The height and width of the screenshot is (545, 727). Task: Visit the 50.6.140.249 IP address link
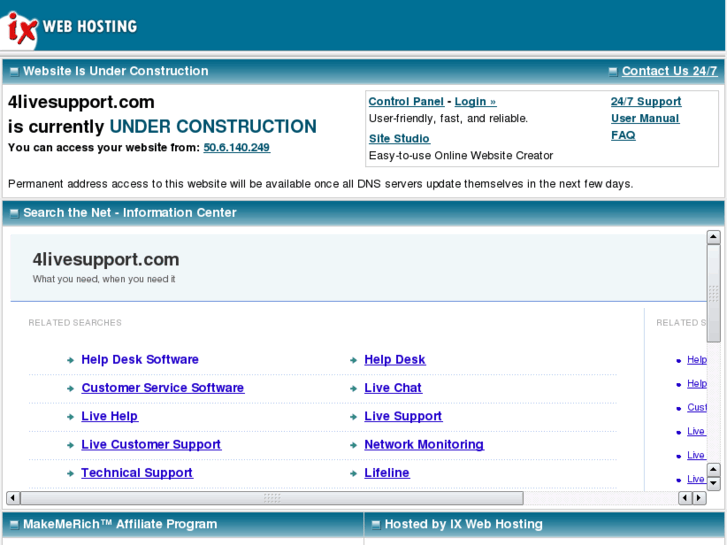tap(236, 147)
